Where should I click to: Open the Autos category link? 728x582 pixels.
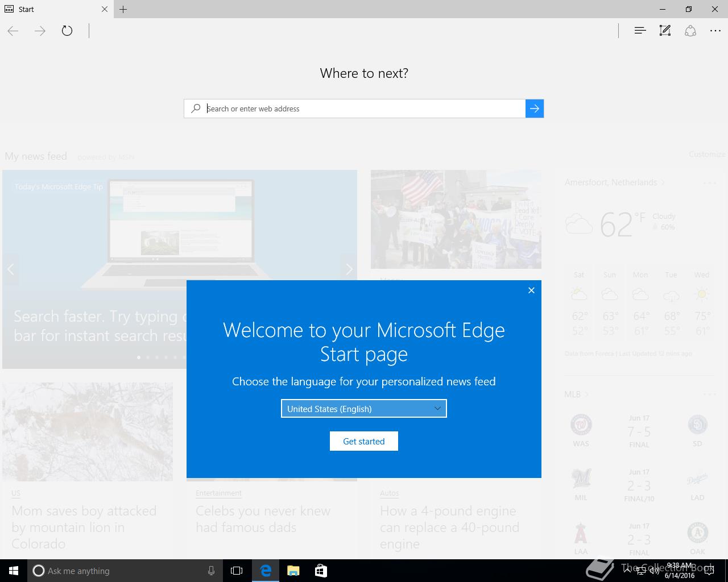click(390, 493)
